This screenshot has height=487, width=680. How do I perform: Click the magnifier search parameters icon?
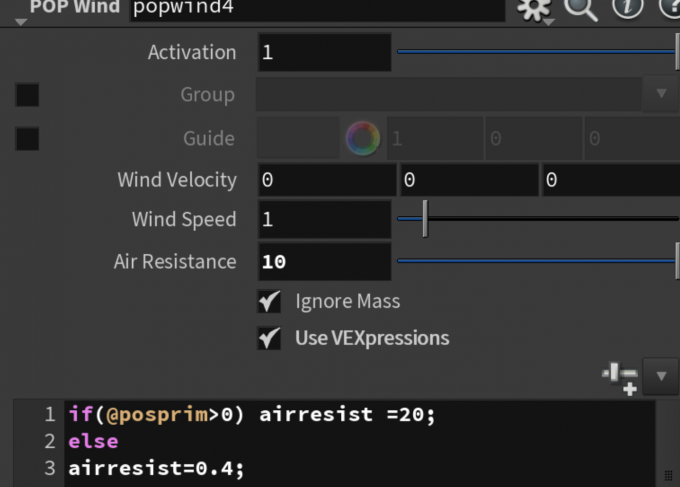click(x=581, y=9)
